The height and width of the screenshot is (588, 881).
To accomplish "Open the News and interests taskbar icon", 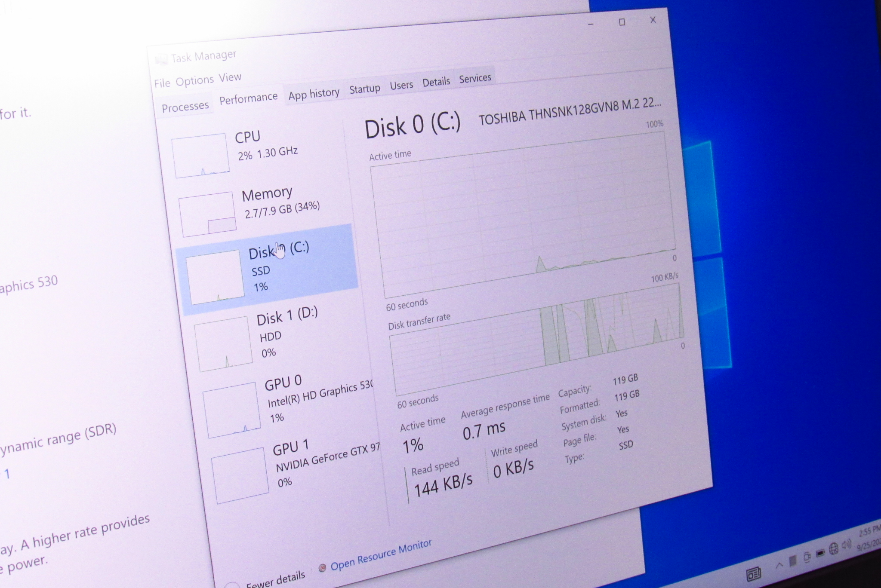I will point(753,573).
